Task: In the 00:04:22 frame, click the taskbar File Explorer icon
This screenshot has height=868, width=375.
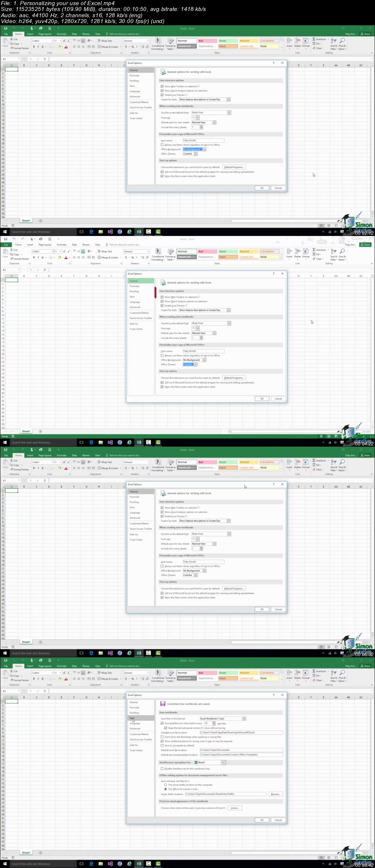Action: (101, 443)
